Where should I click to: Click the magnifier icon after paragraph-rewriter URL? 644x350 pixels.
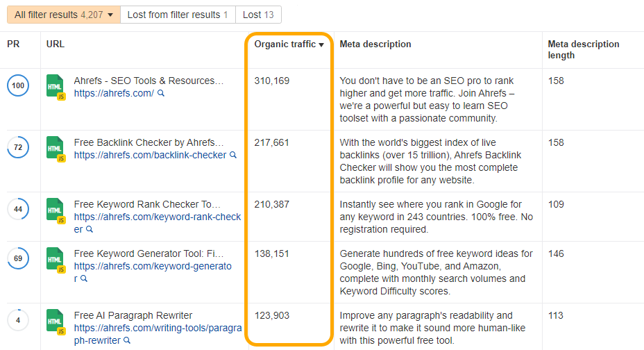click(126, 340)
